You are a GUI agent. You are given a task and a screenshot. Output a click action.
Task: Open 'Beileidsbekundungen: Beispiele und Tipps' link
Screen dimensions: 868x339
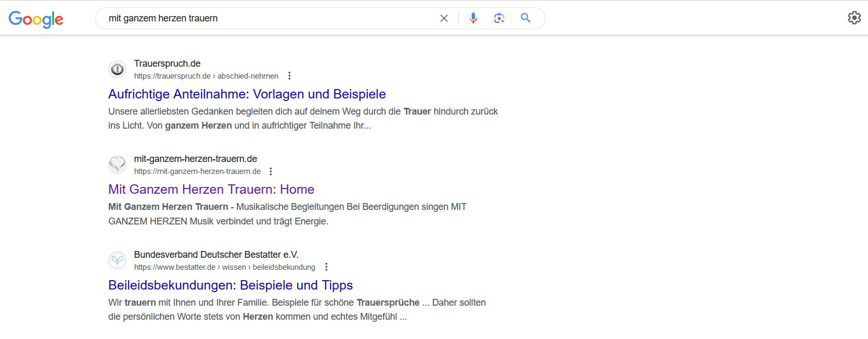click(x=231, y=285)
